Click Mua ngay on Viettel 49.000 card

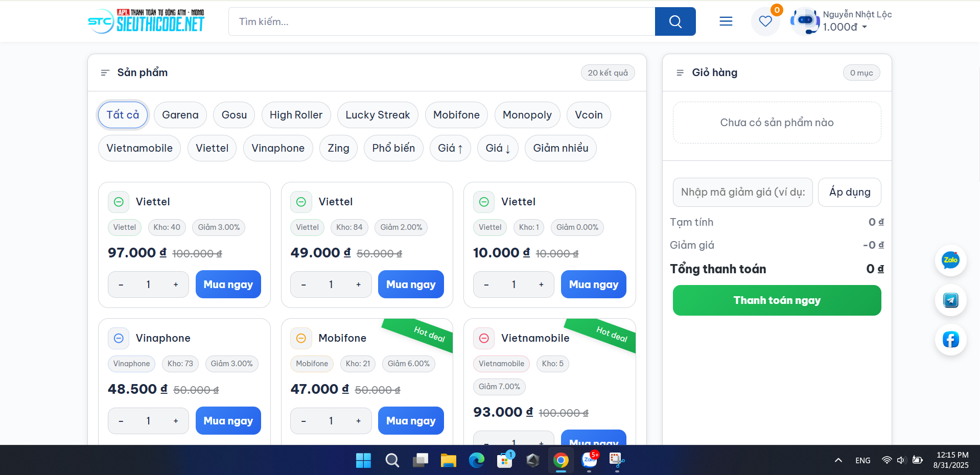pos(411,284)
